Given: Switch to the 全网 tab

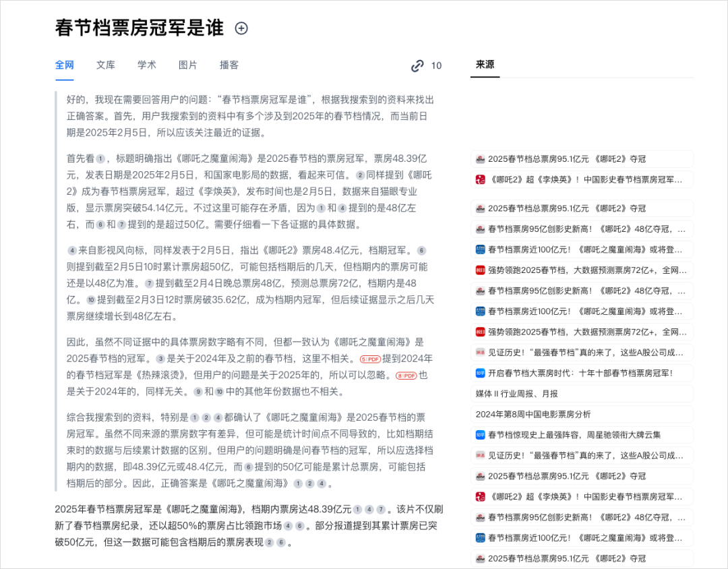Looking at the screenshot, I should tap(65, 65).
